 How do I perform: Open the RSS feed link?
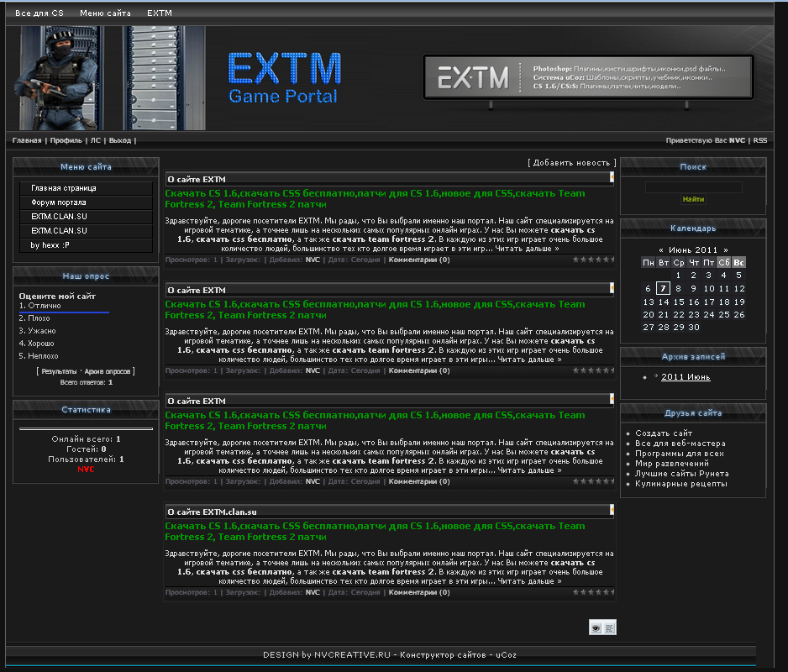tap(759, 140)
